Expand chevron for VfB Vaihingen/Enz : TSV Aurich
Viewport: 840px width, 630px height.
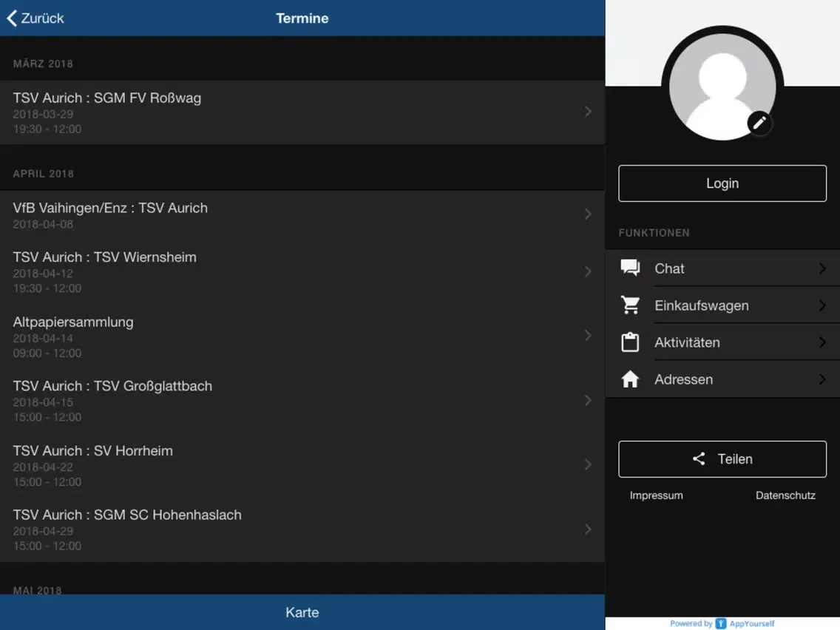[x=588, y=214]
